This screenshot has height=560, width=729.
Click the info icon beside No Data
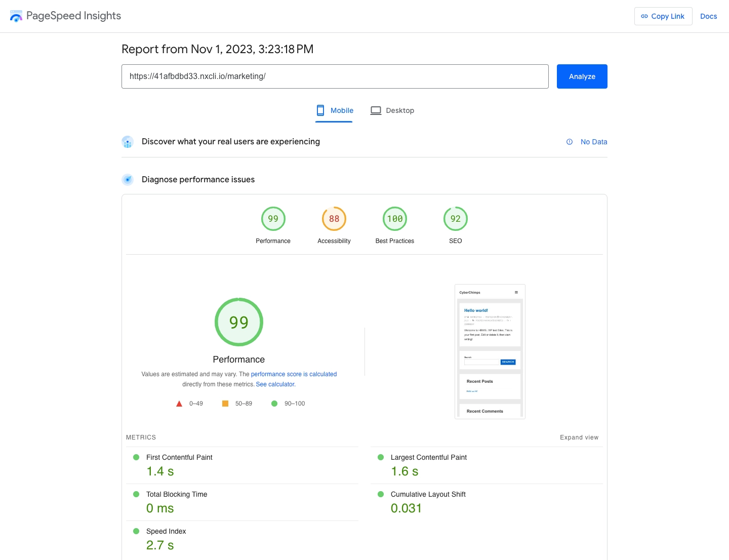(x=569, y=142)
